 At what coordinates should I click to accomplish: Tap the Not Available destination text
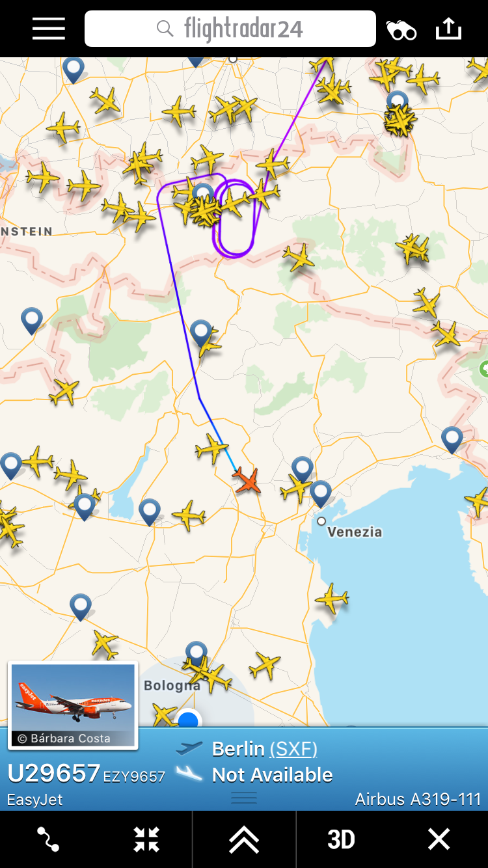tap(273, 775)
